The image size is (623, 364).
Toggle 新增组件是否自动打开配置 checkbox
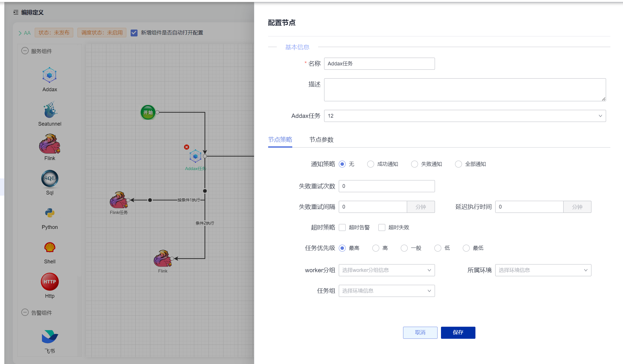134,33
